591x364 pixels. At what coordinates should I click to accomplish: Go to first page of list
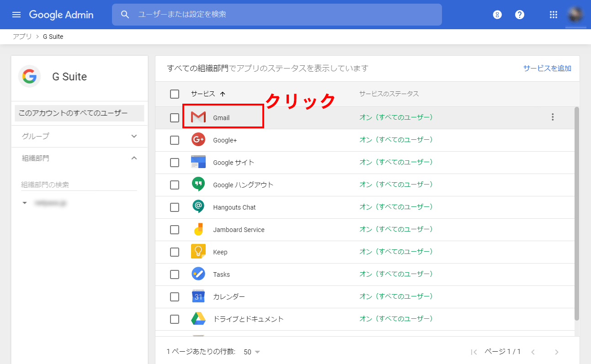click(x=474, y=352)
